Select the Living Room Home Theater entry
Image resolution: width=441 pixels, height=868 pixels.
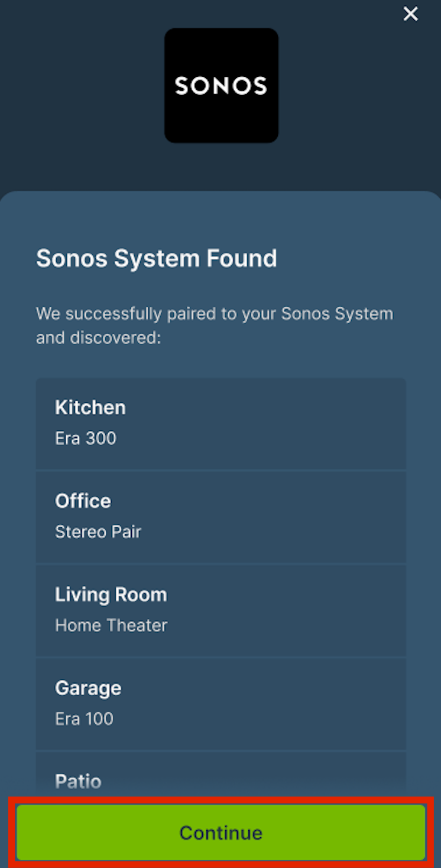(221, 610)
